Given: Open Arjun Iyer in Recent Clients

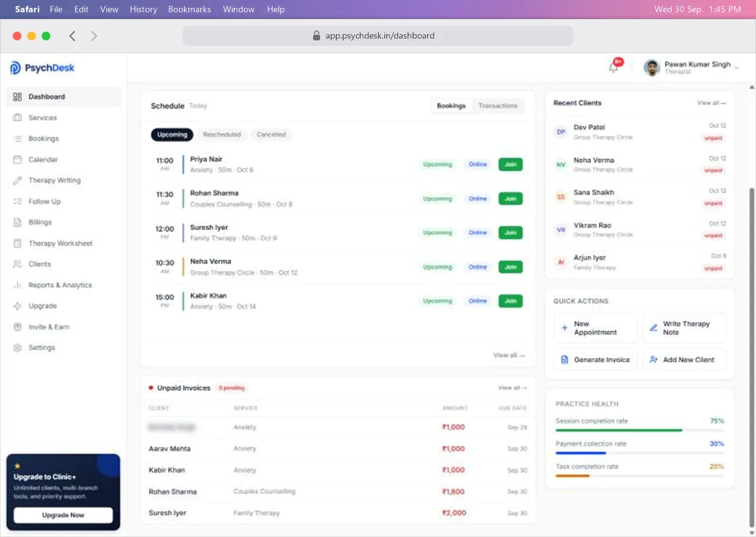Looking at the screenshot, I should (639, 263).
